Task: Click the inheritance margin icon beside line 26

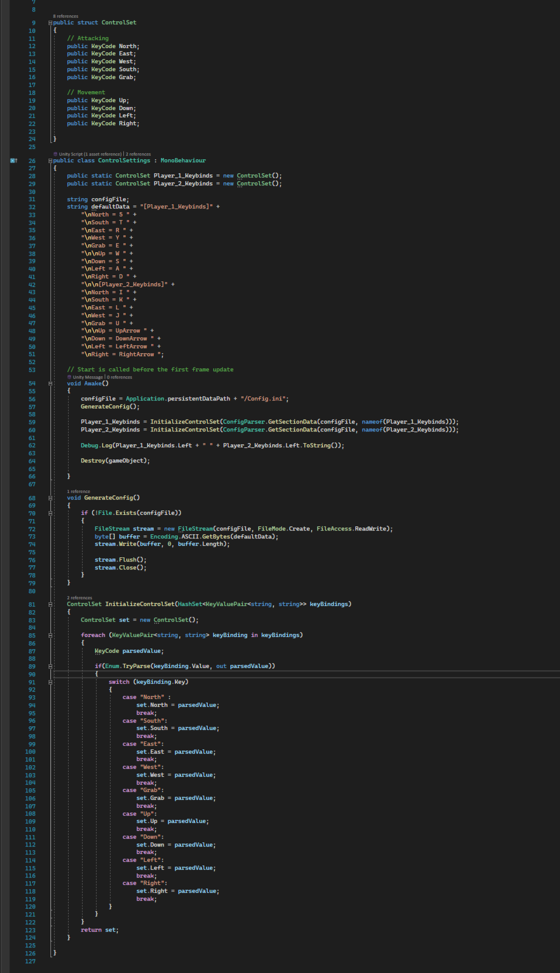Action: click(x=13, y=160)
